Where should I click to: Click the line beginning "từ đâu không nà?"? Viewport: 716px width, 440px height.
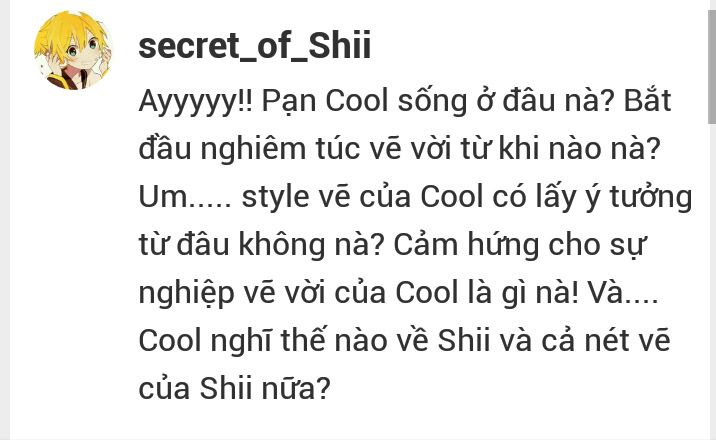pos(392,245)
